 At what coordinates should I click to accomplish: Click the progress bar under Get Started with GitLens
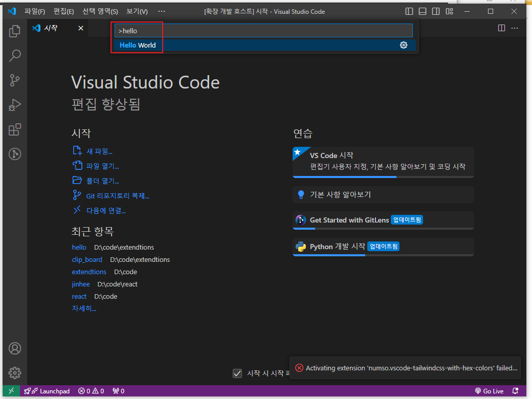coord(383,229)
